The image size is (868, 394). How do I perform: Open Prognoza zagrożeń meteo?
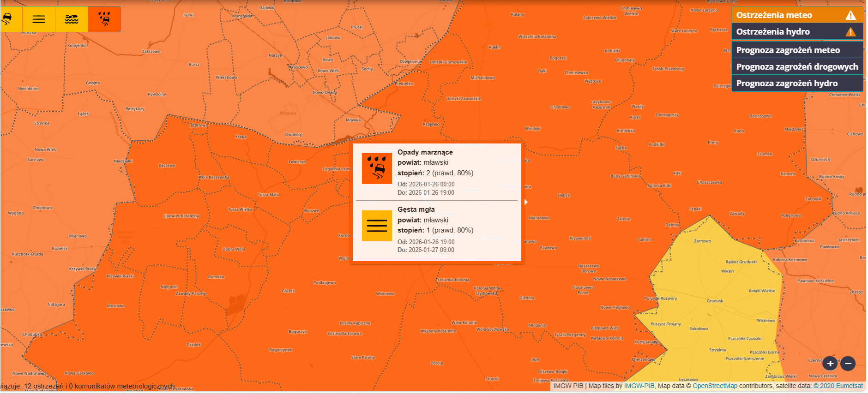(788, 50)
